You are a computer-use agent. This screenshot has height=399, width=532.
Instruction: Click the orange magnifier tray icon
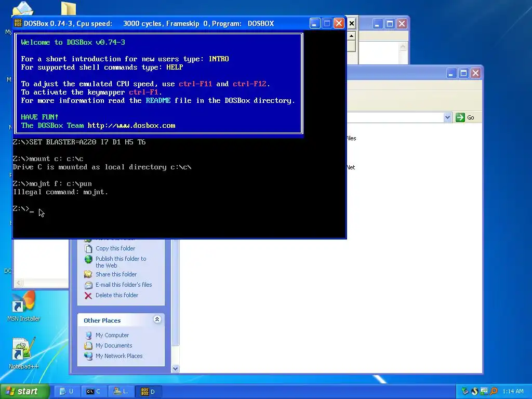point(494,392)
